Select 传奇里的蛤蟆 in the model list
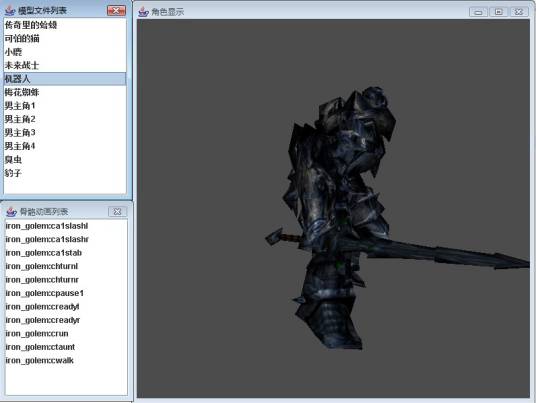The width and height of the screenshot is (536, 403). [x=65, y=25]
